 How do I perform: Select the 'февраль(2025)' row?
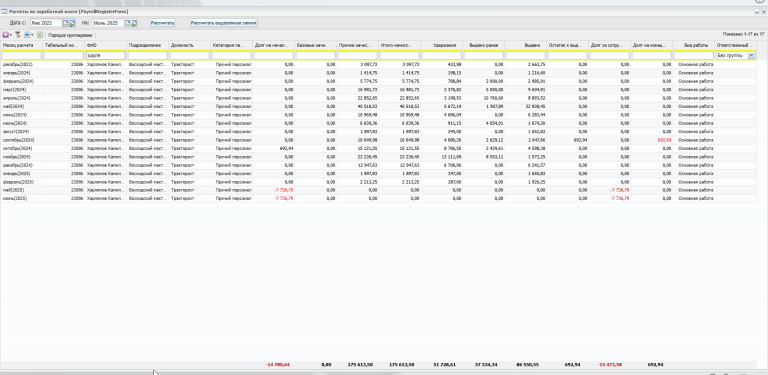[378, 182]
